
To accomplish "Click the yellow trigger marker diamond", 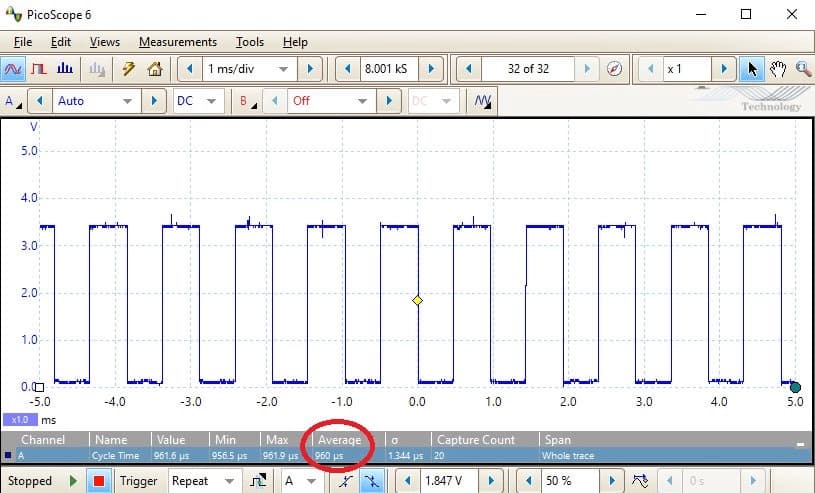I will [417, 300].
